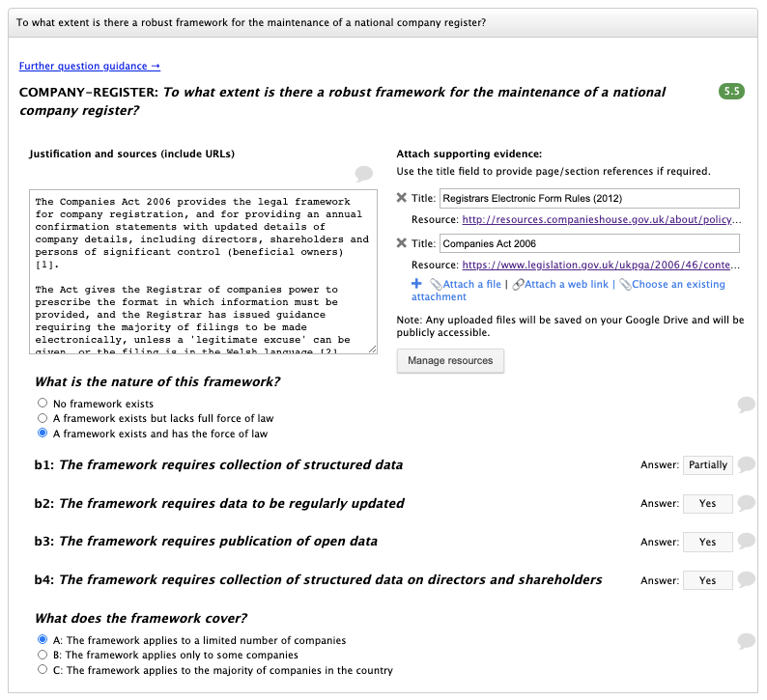The width and height of the screenshot is (767, 700).
Task: Open comment bubble for Justification and sources
Action: click(x=363, y=174)
